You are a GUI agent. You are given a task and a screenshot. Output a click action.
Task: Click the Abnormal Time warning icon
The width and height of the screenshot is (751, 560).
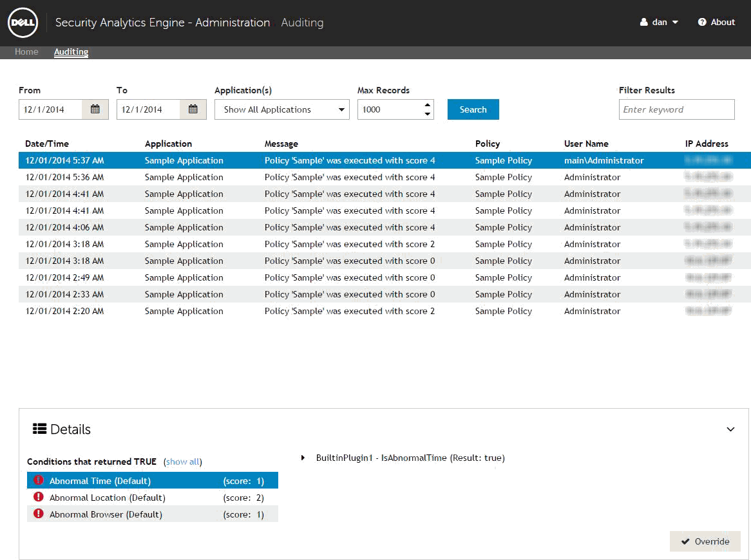[x=39, y=481]
